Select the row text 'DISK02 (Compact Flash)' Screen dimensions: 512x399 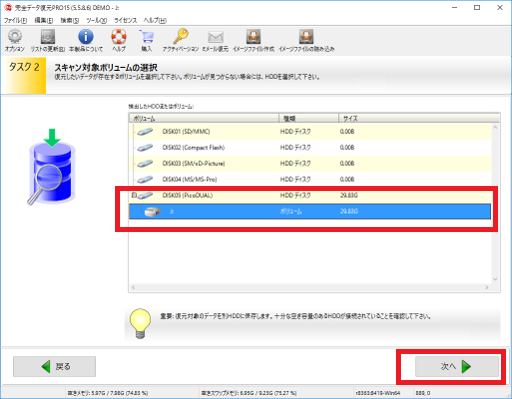(194, 148)
